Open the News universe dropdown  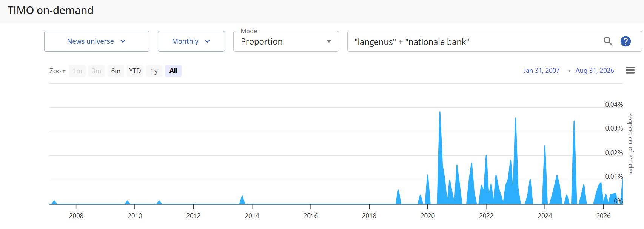pos(97,41)
